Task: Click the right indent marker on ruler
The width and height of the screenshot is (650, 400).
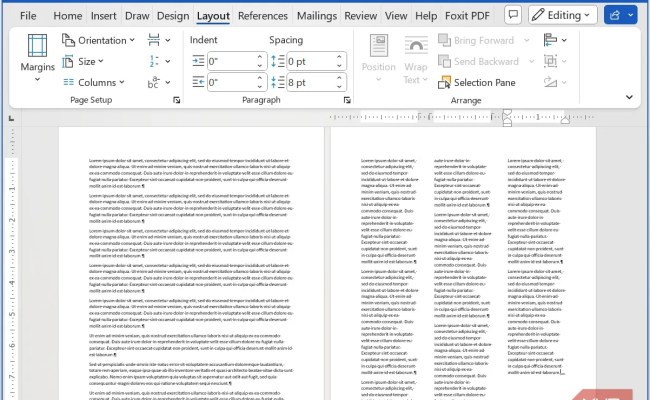Action: (x=565, y=120)
